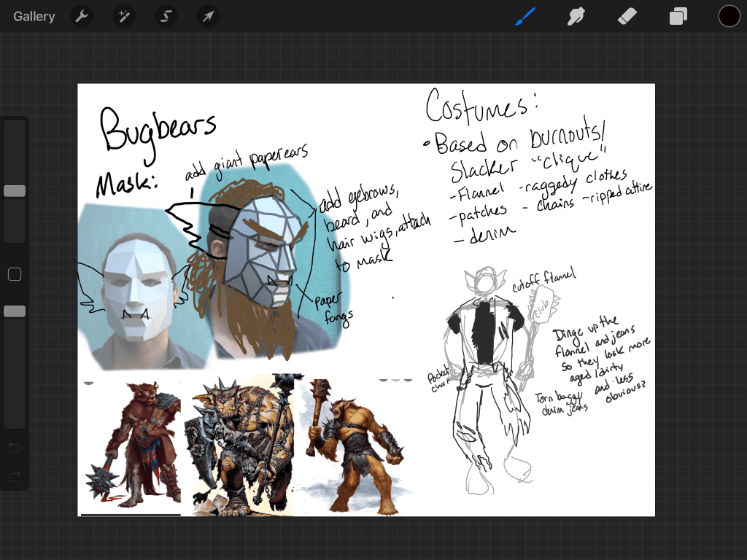The height and width of the screenshot is (560, 747).
Task: Redo the last action
Action: click(15, 477)
